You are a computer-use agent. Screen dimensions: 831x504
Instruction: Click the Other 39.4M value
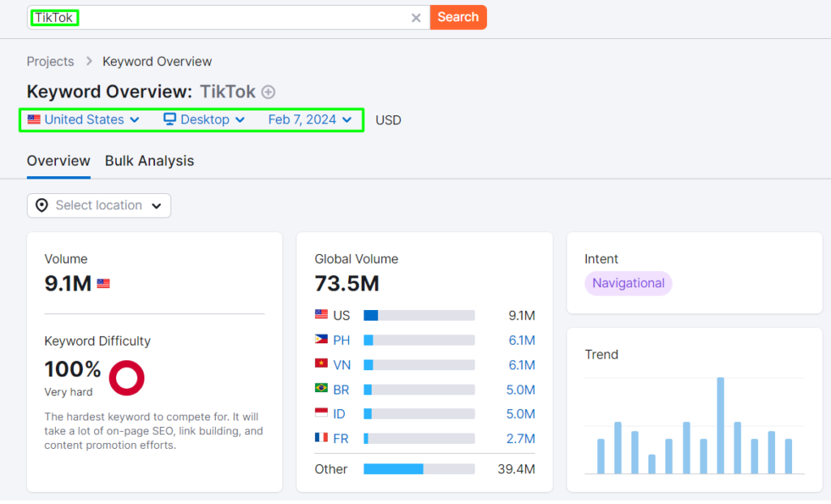(516, 469)
